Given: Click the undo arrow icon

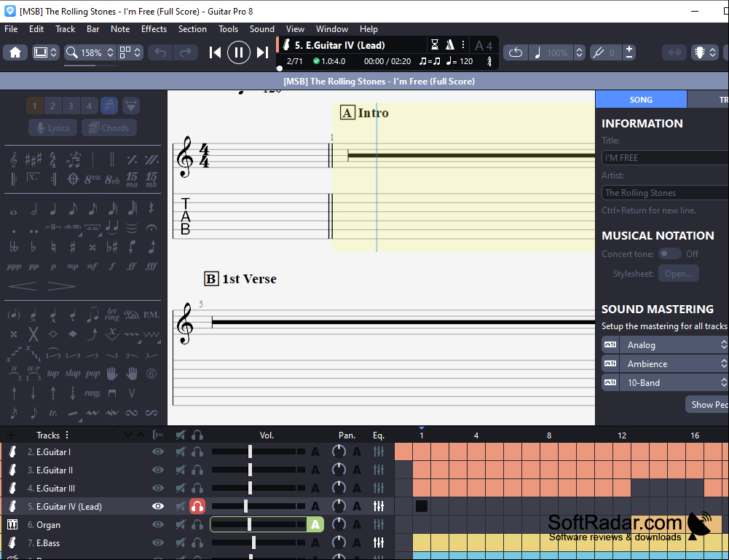Looking at the screenshot, I should coord(160,52).
